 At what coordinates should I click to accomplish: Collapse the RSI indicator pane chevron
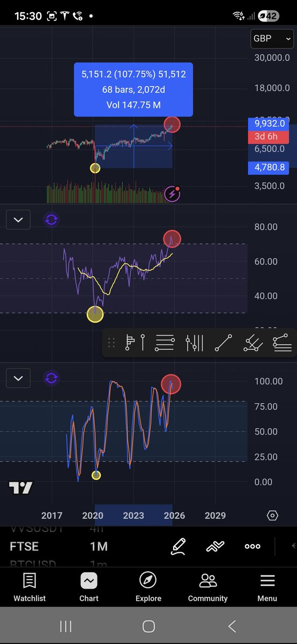[x=18, y=219]
